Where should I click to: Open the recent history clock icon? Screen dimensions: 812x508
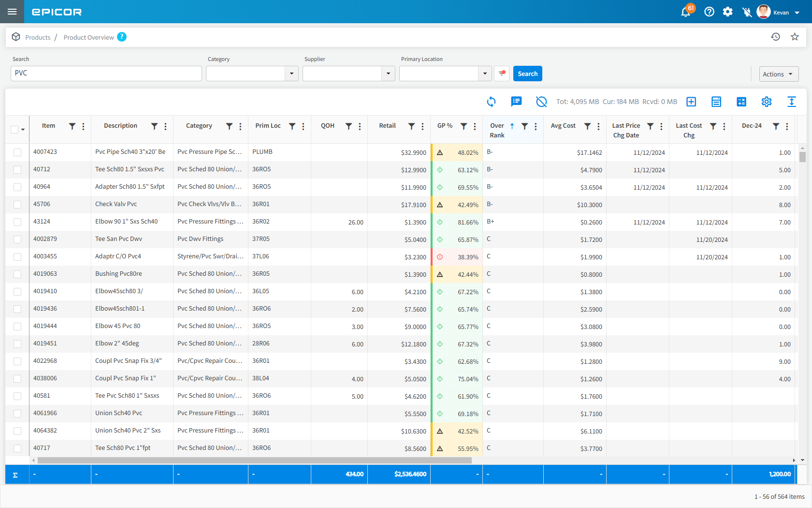[775, 37]
